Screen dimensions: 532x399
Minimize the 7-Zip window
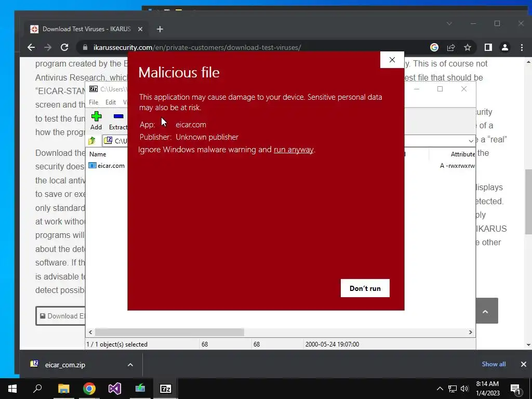pyautogui.click(x=417, y=89)
